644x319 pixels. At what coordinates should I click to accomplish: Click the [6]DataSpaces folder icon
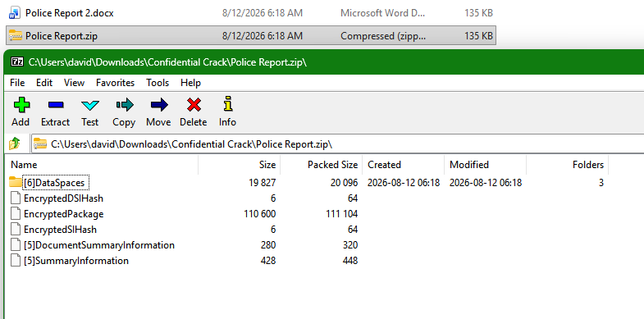coord(16,182)
